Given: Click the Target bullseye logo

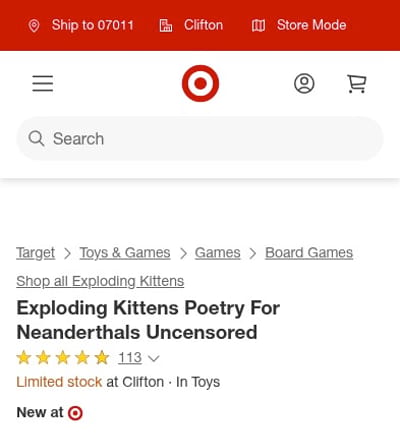Looking at the screenshot, I should [x=200, y=83].
